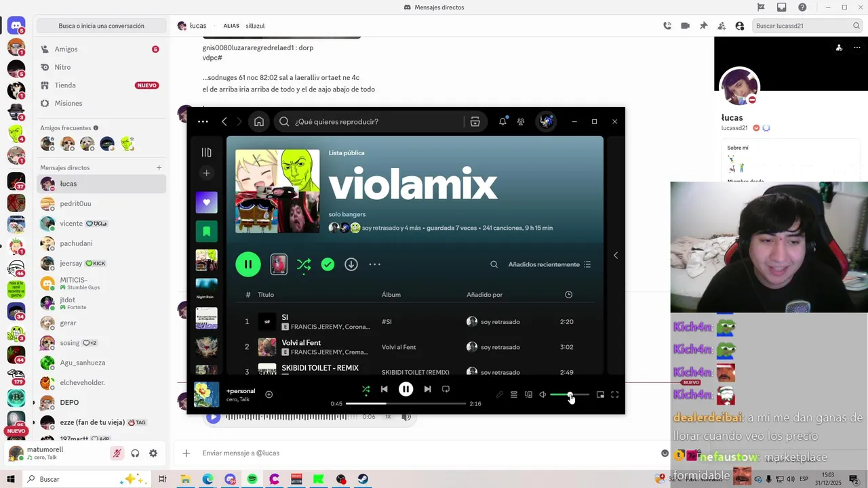This screenshot has height=488, width=868.
Task: Go to Spotify Home
Action: (x=259, y=122)
